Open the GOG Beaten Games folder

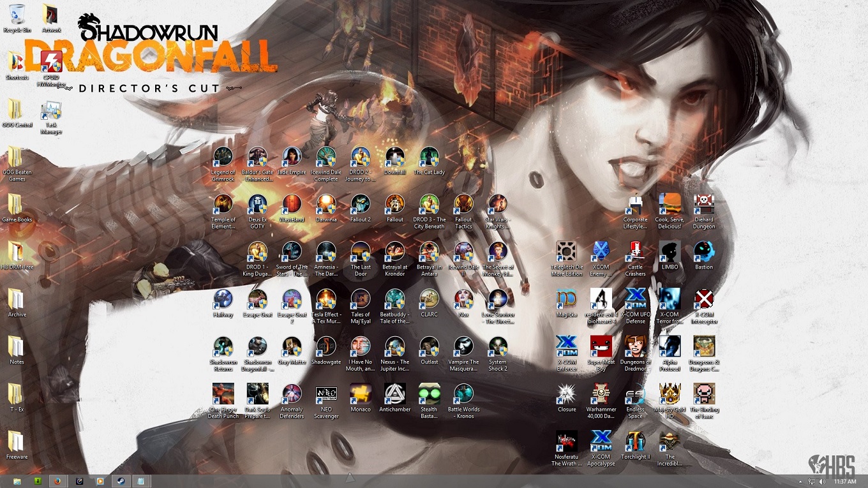coord(17,165)
